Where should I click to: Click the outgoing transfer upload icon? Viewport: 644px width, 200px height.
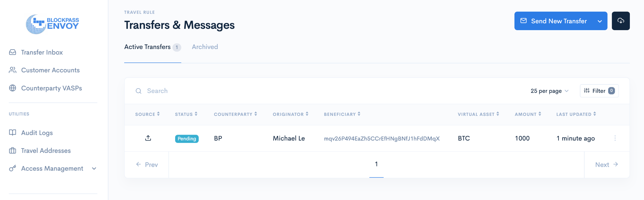(x=148, y=138)
